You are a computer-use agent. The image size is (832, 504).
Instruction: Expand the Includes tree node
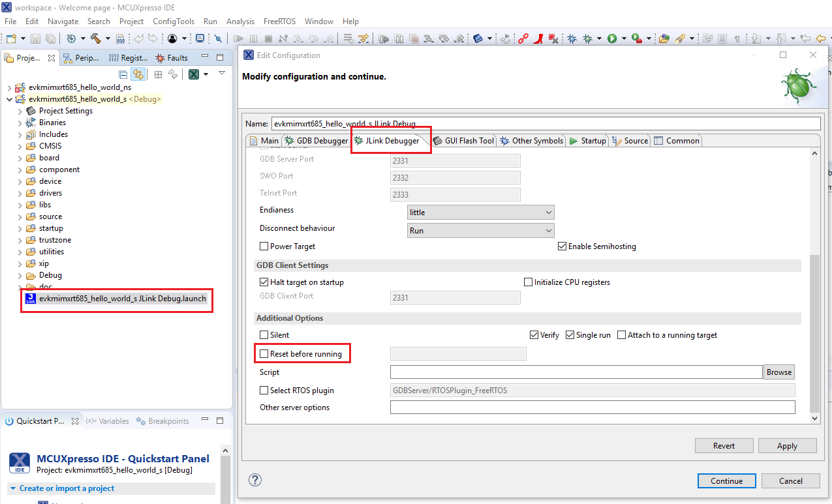click(20, 134)
